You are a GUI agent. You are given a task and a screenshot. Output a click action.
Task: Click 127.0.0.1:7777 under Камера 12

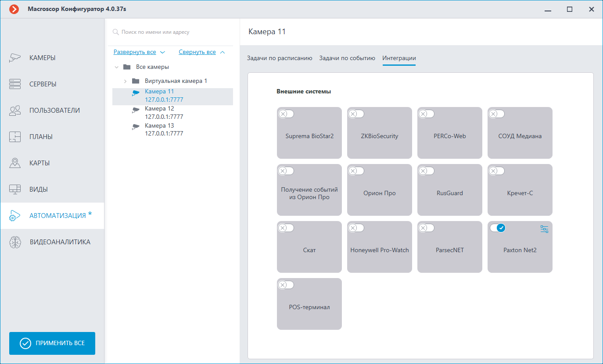click(x=164, y=117)
